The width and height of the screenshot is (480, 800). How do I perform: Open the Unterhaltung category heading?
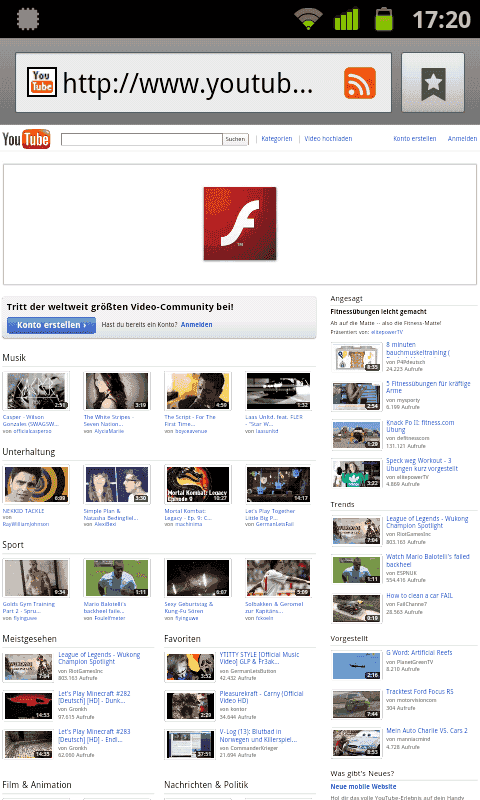click(29, 452)
